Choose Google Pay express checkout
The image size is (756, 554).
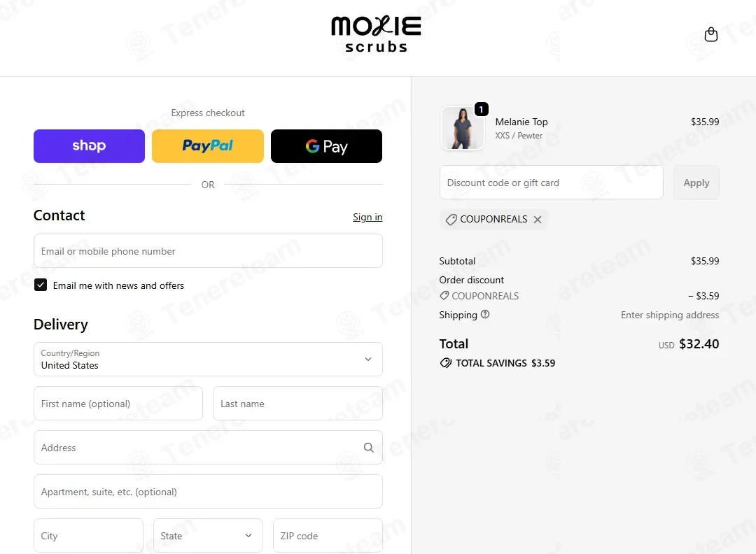(x=326, y=146)
